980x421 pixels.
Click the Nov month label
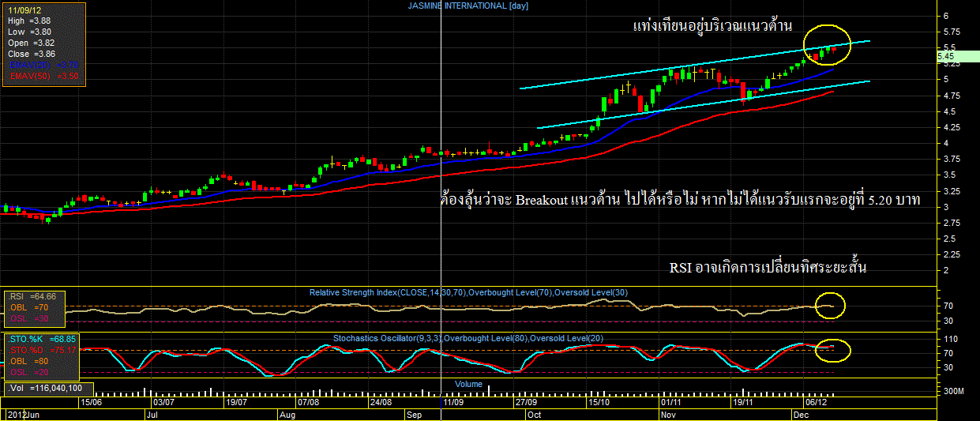668,414
